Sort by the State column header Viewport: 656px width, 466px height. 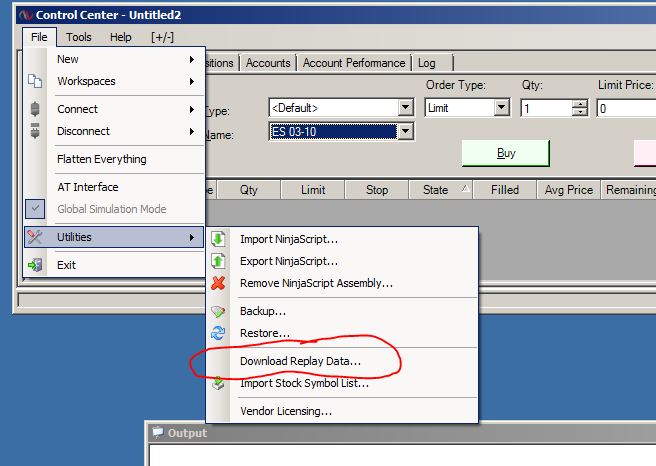[x=441, y=190]
